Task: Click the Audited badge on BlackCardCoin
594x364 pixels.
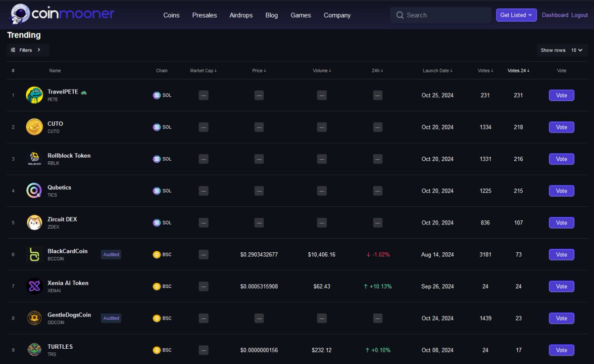Action: (x=111, y=255)
